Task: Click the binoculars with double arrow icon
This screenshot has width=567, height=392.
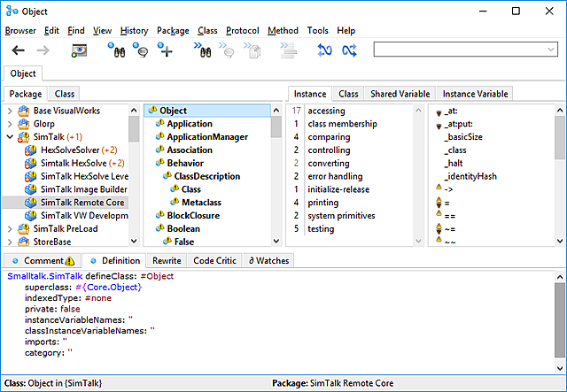Action: point(203,50)
